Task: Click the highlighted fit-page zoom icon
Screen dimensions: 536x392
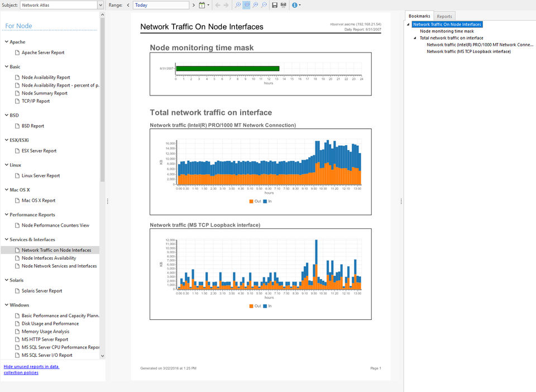Action: tap(247, 5)
